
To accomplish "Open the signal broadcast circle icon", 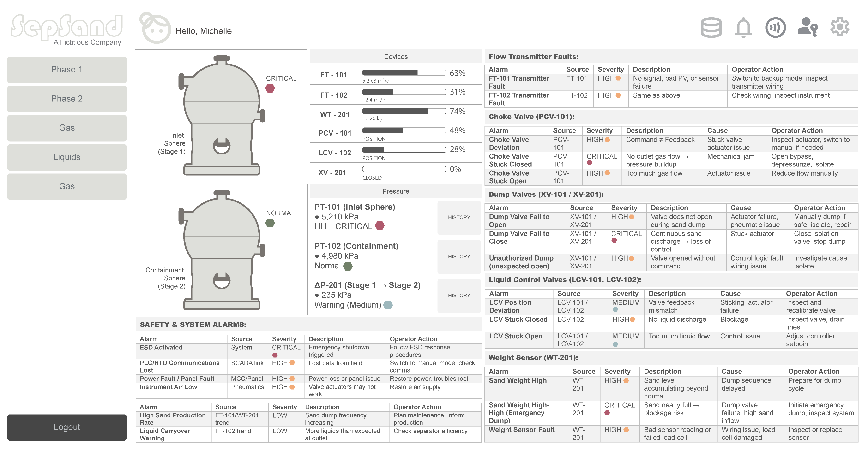I will click(x=775, y=28).
